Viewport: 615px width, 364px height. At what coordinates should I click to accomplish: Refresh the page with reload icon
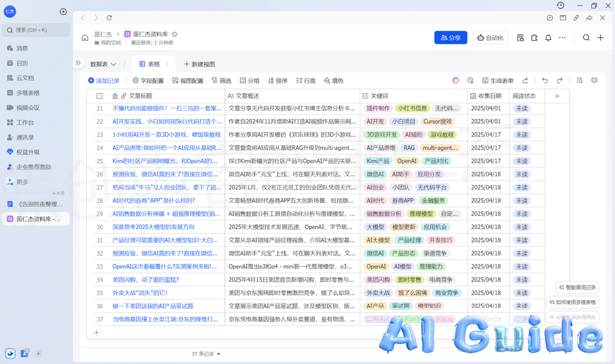pos(109,18)
